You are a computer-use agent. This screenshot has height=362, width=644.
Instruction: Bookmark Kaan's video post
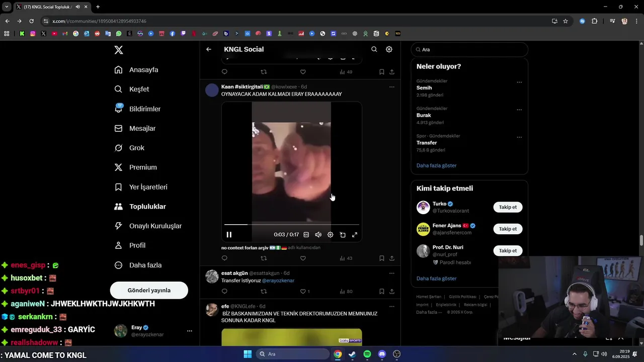(x=382, y=258)
